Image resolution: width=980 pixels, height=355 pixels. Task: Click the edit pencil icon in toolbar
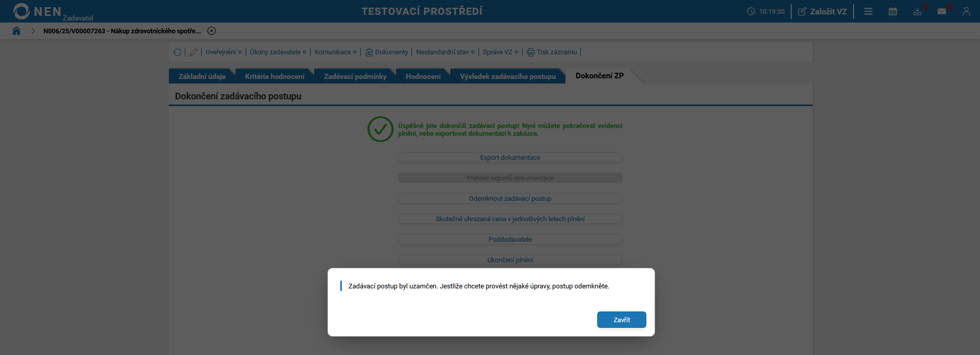[x=193, y=52]
